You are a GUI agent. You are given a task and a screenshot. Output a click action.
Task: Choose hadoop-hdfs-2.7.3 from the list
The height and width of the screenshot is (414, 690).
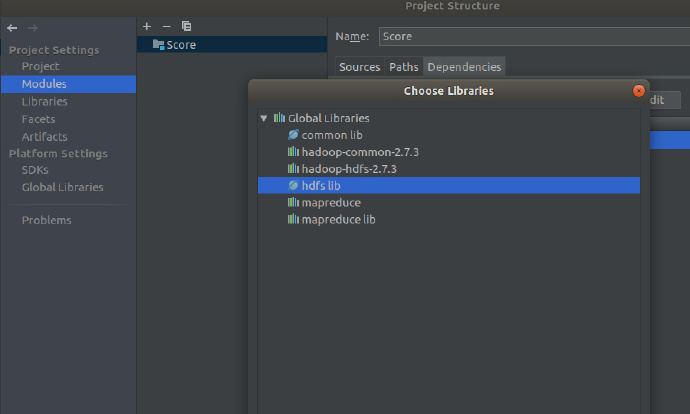(x=348, y=169)
